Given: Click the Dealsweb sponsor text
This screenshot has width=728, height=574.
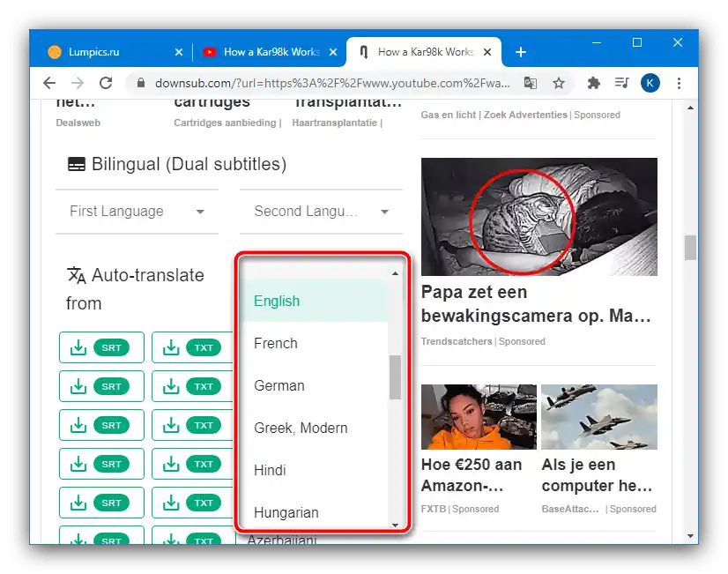Looking at the screenshot, I should pos(78,123).
